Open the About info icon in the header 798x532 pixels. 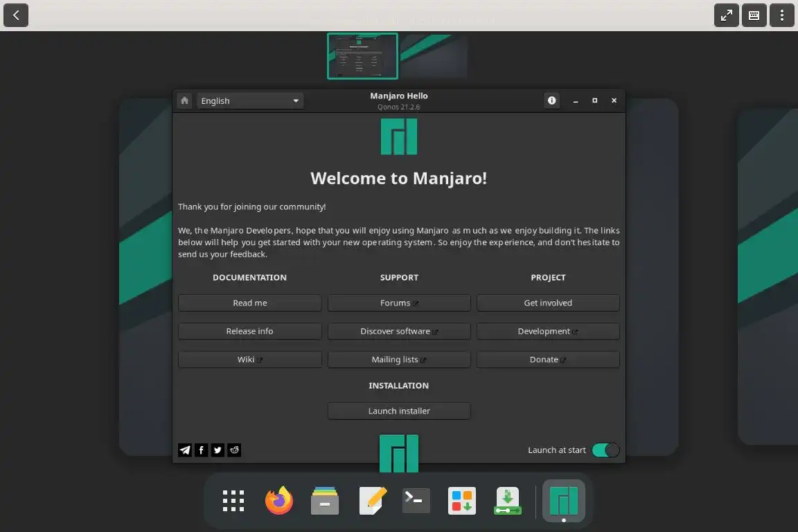[551, 100]
